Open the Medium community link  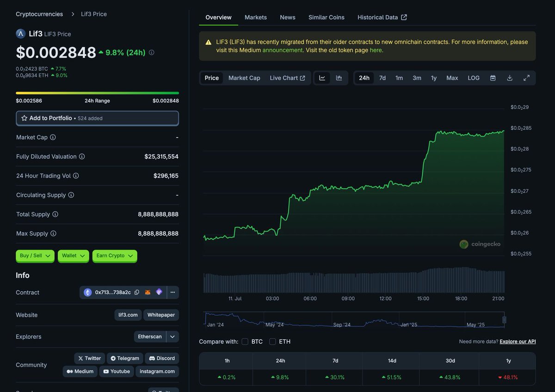tap(80, 371)
